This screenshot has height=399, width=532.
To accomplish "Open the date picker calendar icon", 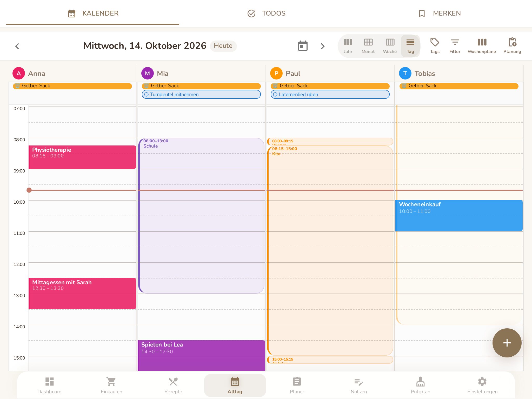I will [303, 46].
